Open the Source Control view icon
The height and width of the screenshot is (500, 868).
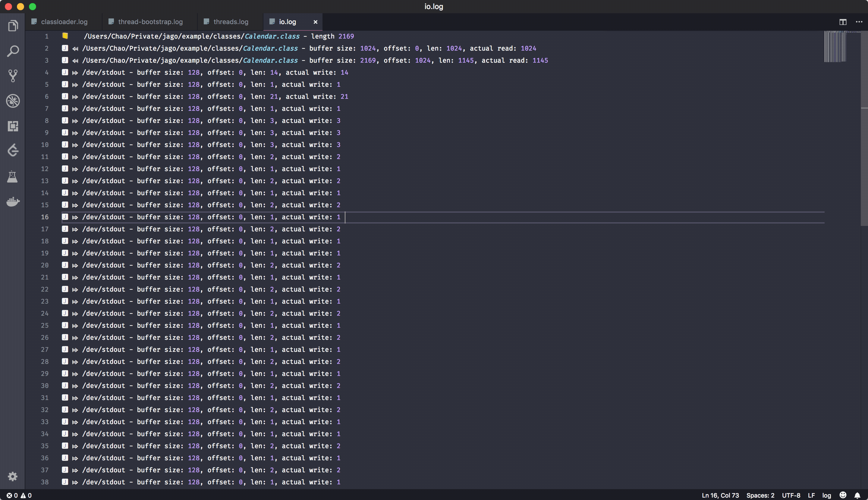click(13, 76)
